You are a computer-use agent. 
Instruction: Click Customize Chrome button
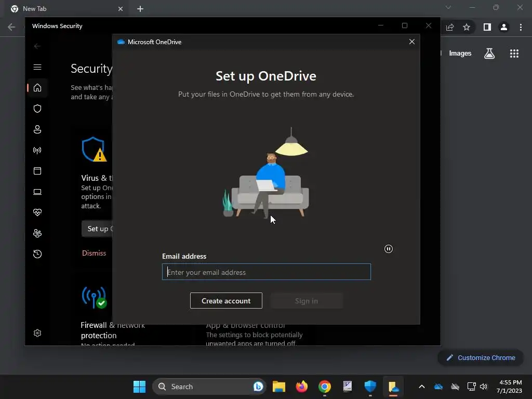(481, 357)
